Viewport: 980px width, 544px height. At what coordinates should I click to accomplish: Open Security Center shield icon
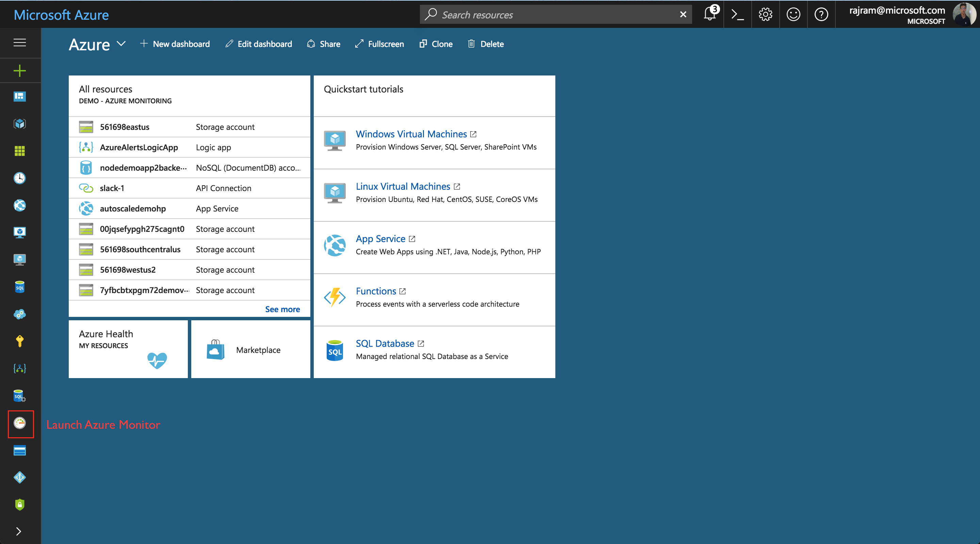pos(20,505)
